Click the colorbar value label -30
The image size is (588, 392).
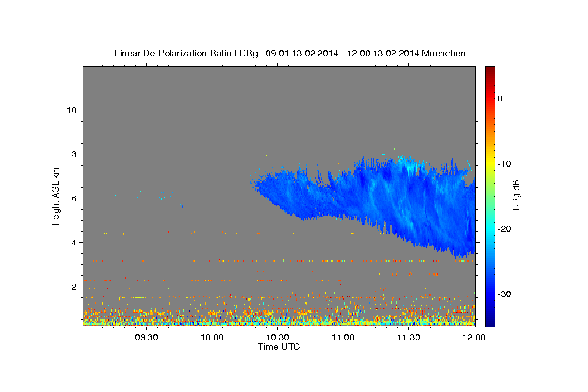[504, 294]
